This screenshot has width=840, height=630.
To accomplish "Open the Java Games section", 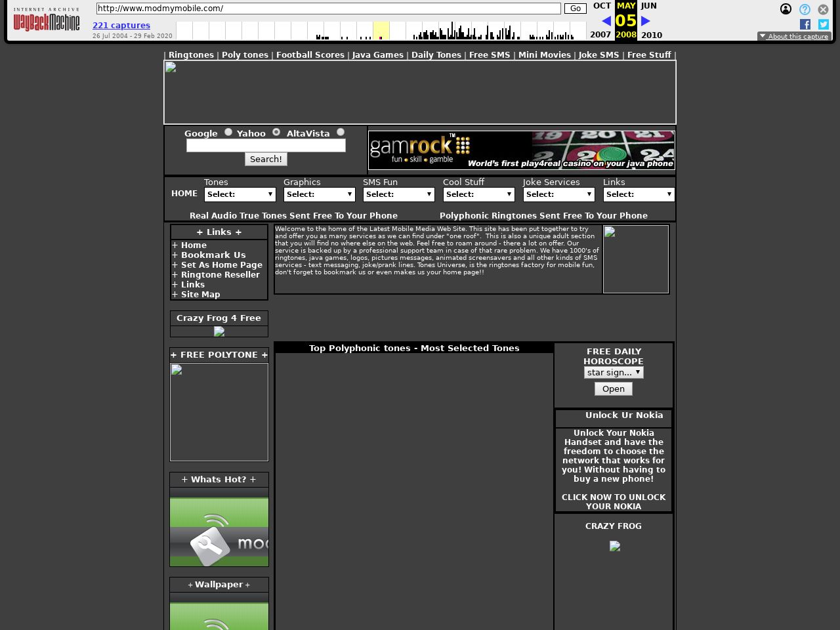I will click(x=377, y=54).
